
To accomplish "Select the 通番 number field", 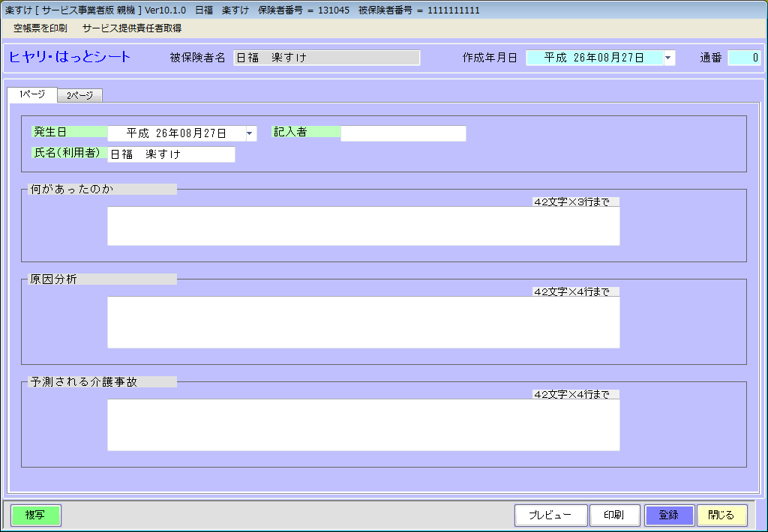I will click(x=745, y=58).
